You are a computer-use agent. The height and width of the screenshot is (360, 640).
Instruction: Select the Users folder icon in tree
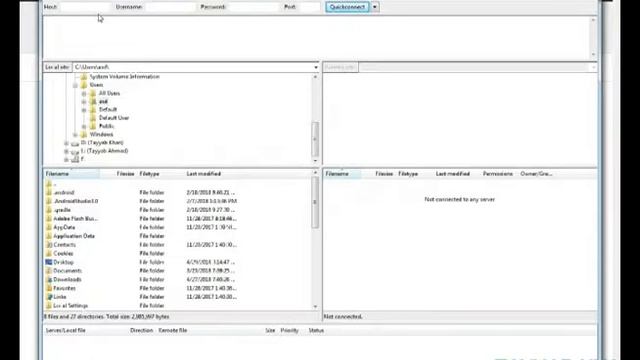pos(84,85)
